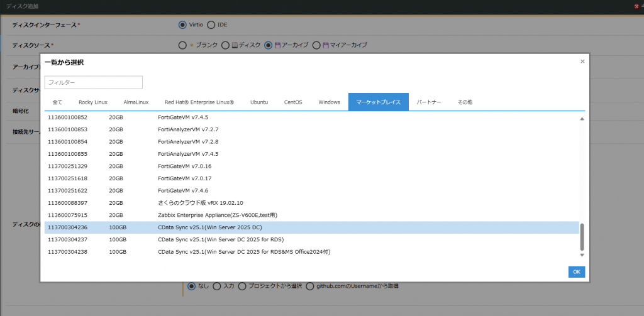Choose ディスク as disk source
The height and width of the screenshot is (316, 644).
pyautogui.click(x=225, y=46)
